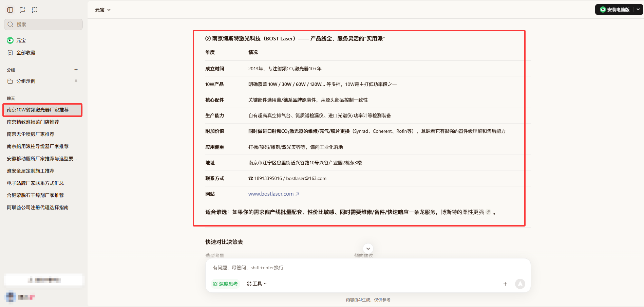Click the phone number 18913395016 text
This screenshot has width=644, height=307.
[268, 178]
